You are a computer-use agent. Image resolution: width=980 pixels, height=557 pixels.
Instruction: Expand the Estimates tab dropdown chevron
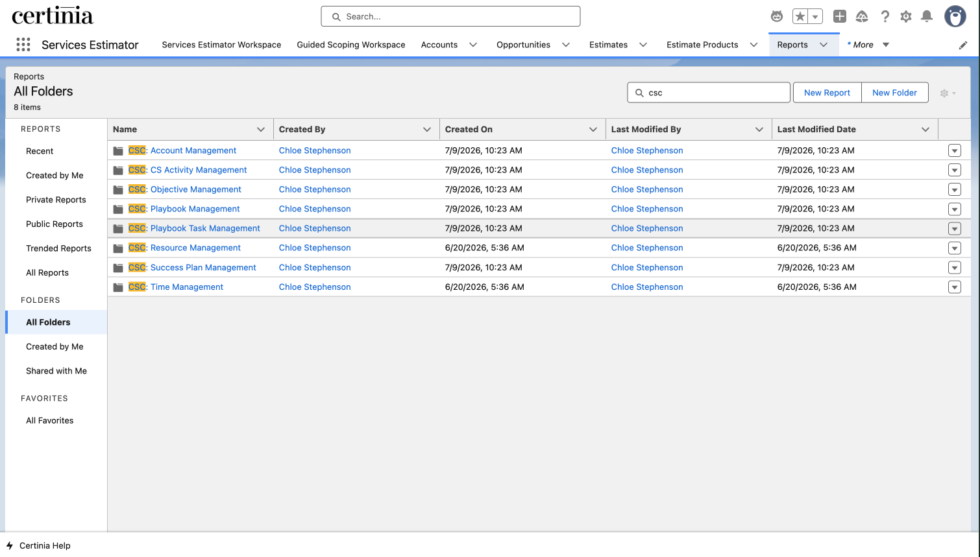click(x=643, y=45)
